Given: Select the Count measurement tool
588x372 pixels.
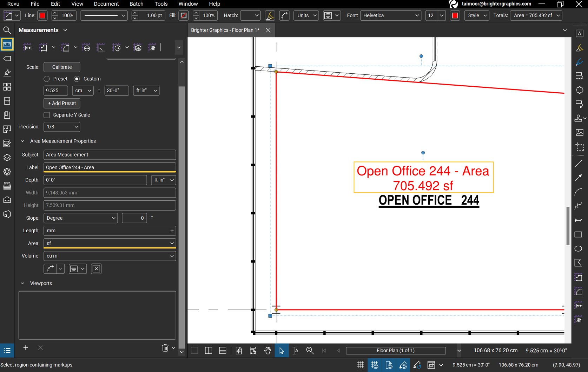Looking at the screenshot, I should tap(152, 47).
